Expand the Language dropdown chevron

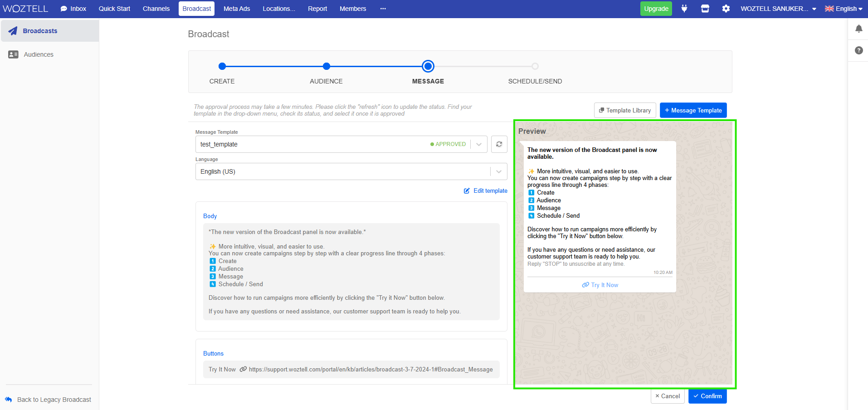pos(499,171)
